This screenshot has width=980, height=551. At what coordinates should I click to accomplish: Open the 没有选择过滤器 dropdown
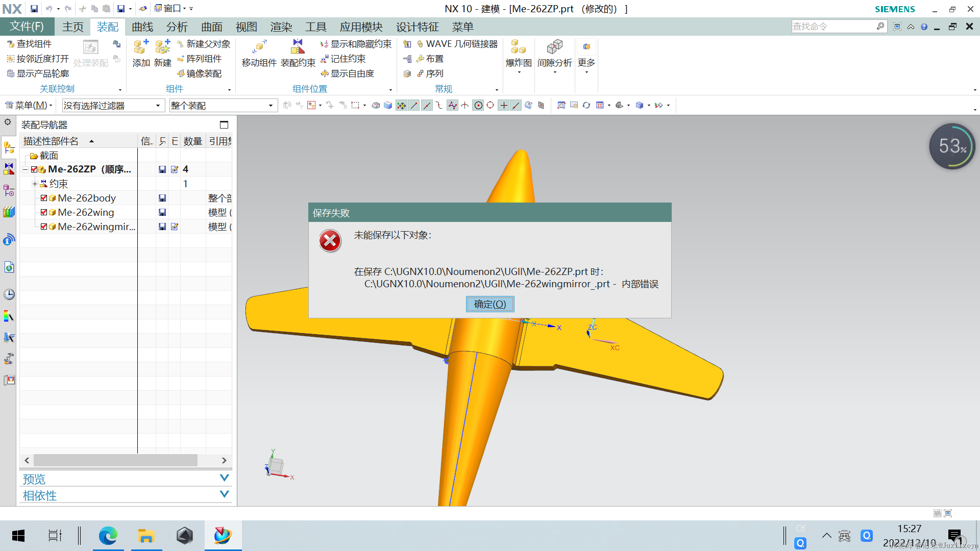point(112,106)
